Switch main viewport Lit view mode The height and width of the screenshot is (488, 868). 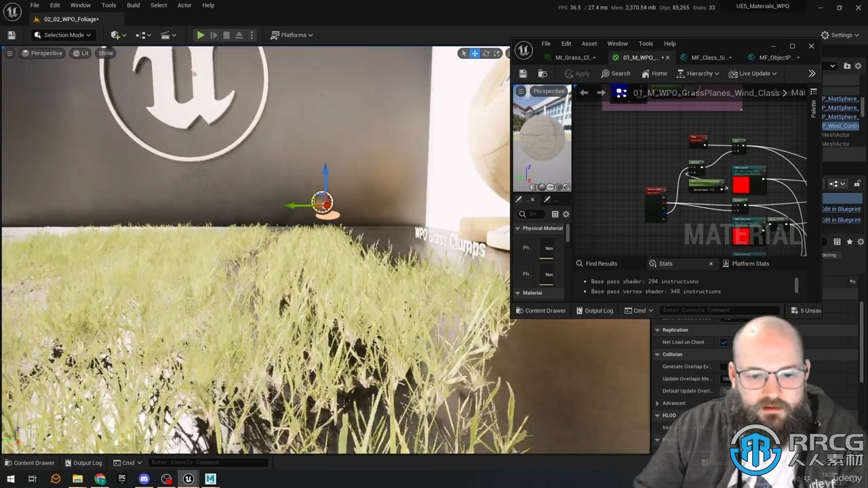pos(81,53)
